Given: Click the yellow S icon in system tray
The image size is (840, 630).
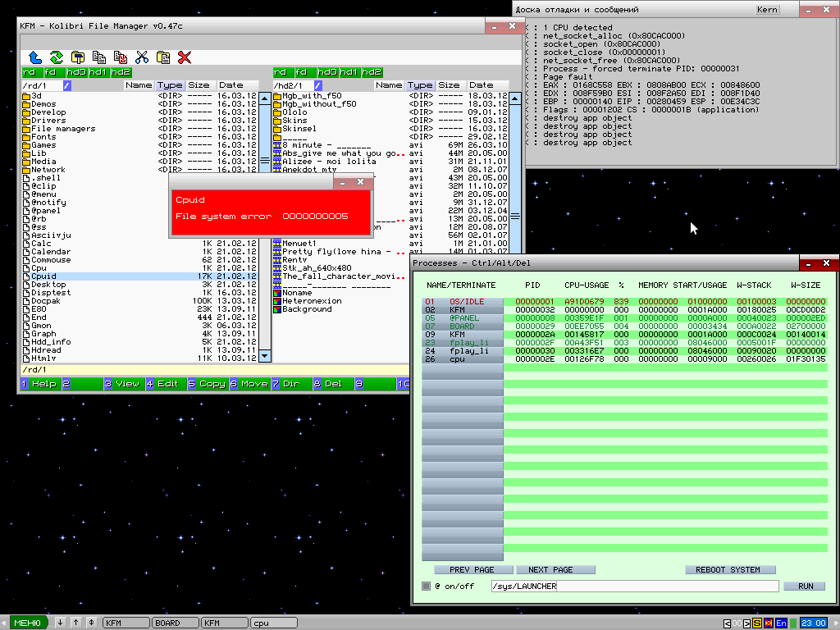Looking at the screenshot, I should pyautogui.click(x=757, y=623).
